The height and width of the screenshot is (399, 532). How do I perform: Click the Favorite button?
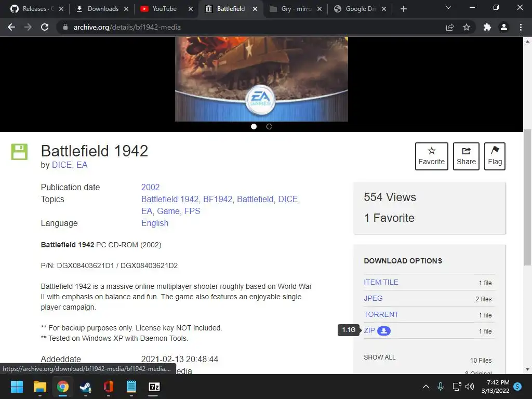(x=432, y=156)
